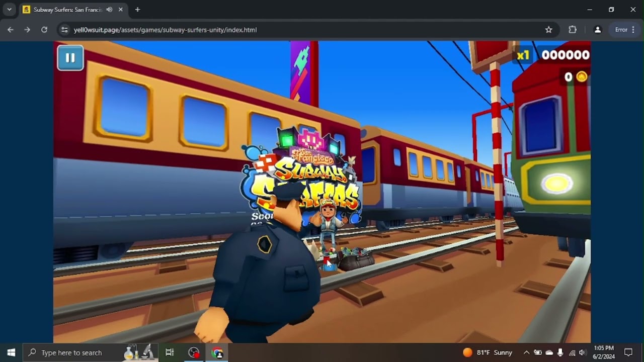Click the coin counter icon in game
The width and height of the screenshot is (644, 362).
[x=582, y=77]
